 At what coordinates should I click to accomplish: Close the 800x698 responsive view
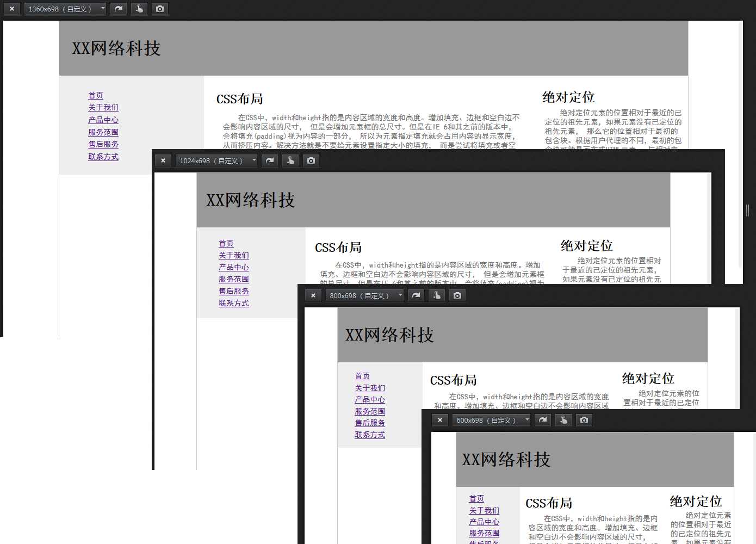(313, 295)
